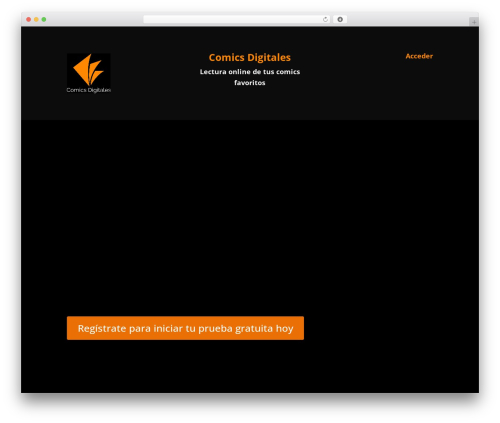Screen dimensions: 500x423
Task: Click Regístrate para iniciar tu prueba gratuita button
Action: tap(185, 328)
